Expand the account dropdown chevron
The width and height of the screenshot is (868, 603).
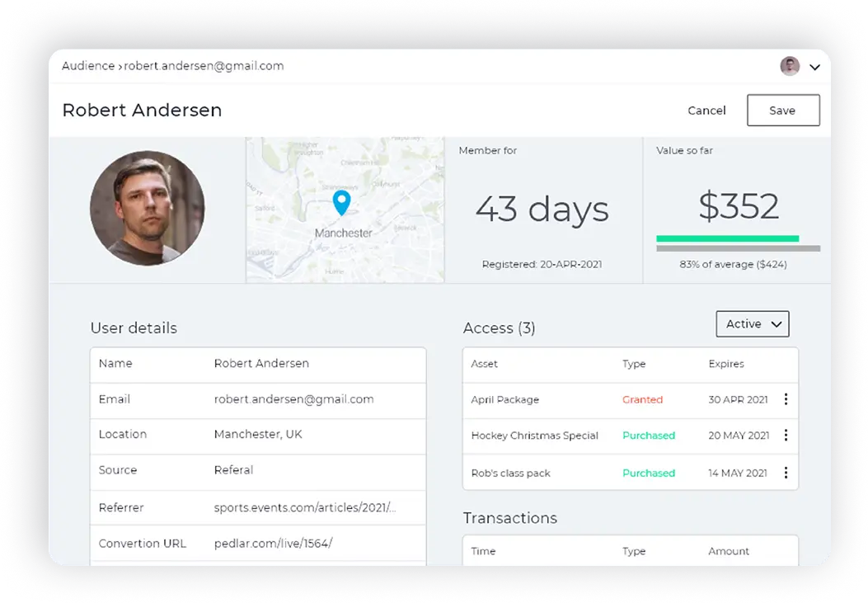[x=814, y=67]
